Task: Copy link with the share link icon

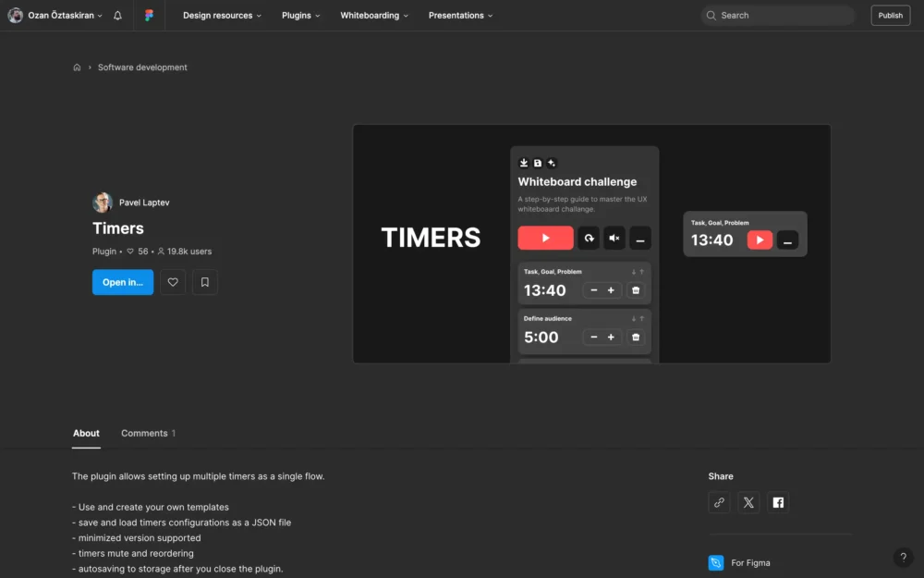Action: point(719,502)
